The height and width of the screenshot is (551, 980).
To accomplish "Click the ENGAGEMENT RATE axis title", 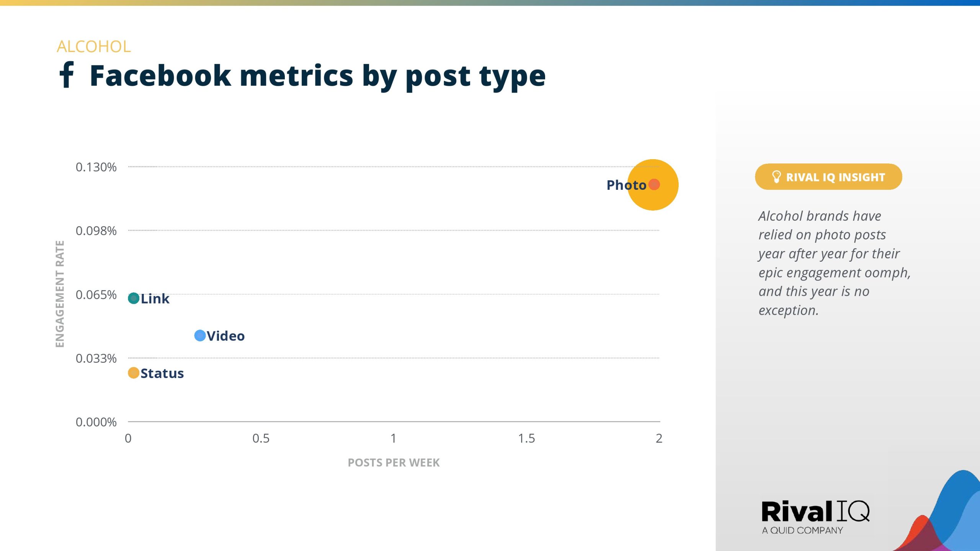I will point(60,294).
